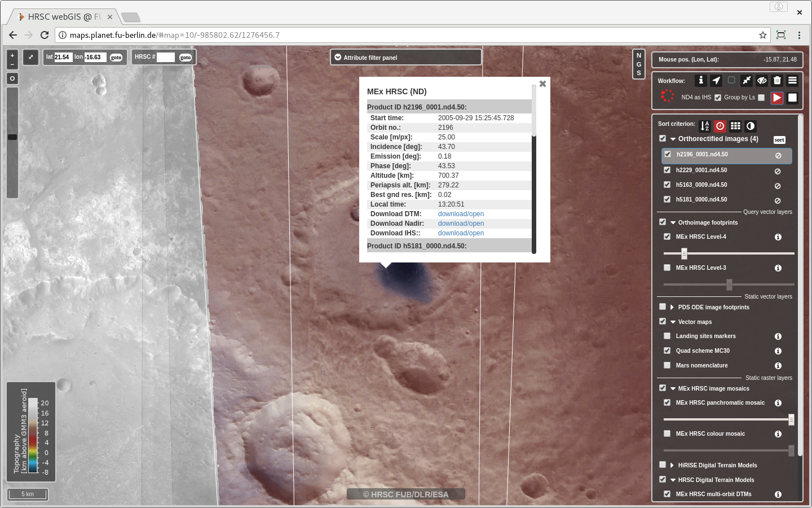Collapse the Vector maps group
The height and width of the screenshot is (508, 812).
pyautogui.click(x=673, y=322)
